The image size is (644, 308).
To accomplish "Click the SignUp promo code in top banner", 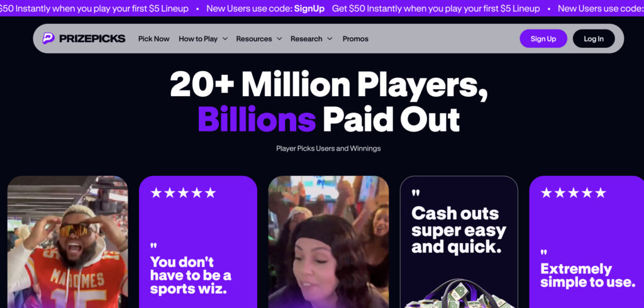I will pyautogui.click(x=309, y=9).
